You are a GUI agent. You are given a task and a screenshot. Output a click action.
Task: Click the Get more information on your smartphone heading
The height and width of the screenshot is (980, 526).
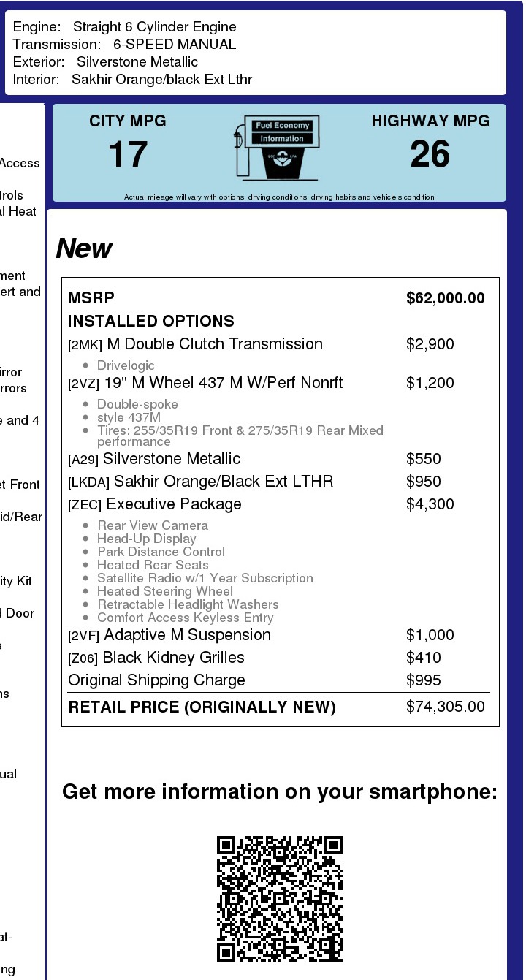pos(280,792)
